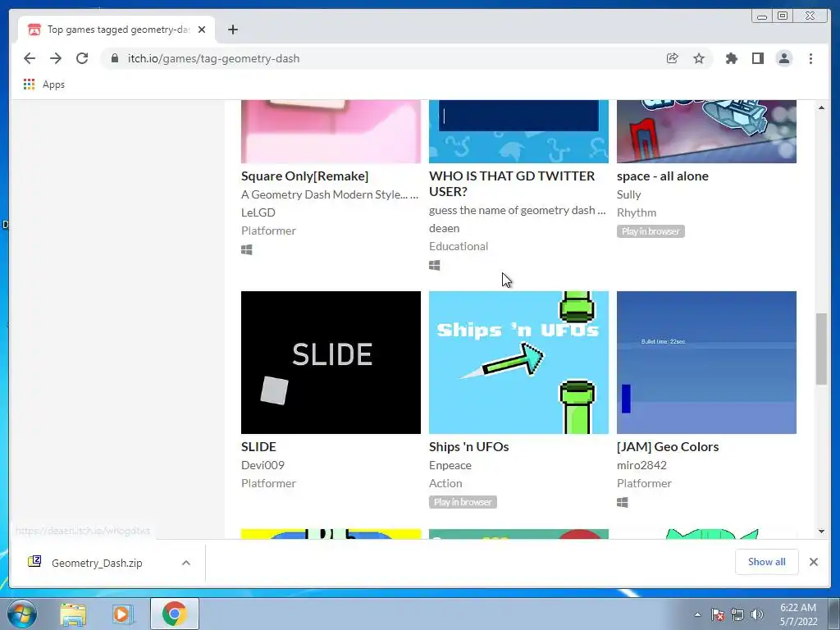This screenshot has height=630, width=840.
Task: Open the [JAM] Geo Colors title link
Action: tap(668, 446)
